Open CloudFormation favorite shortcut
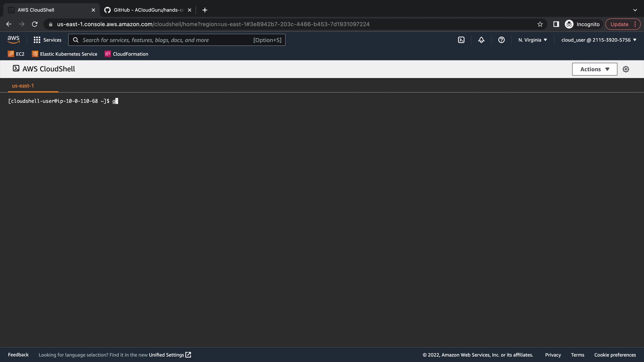Screen dimensions: 644x362 click(x=126, y=54)
